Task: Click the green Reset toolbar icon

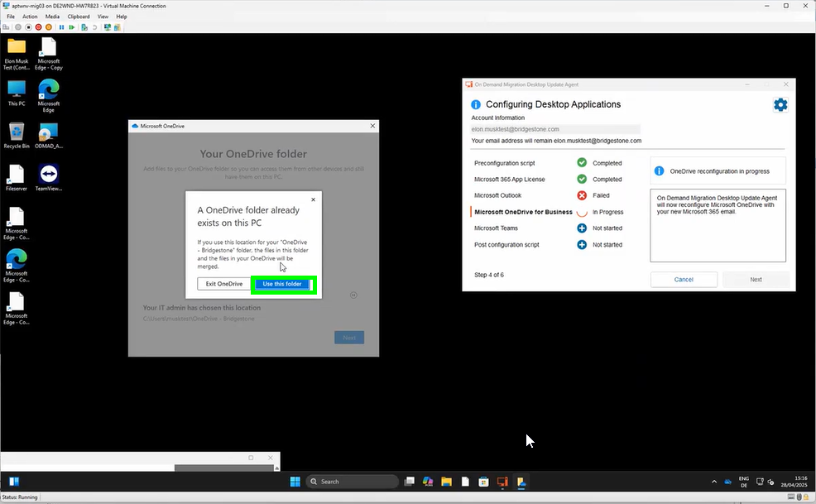Action: coord(72,27)
